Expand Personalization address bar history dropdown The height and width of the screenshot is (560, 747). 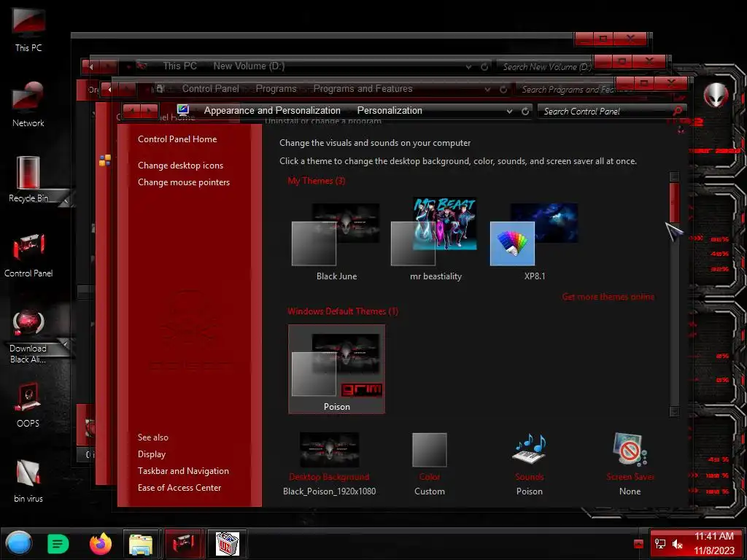click(x=510, y=111)
